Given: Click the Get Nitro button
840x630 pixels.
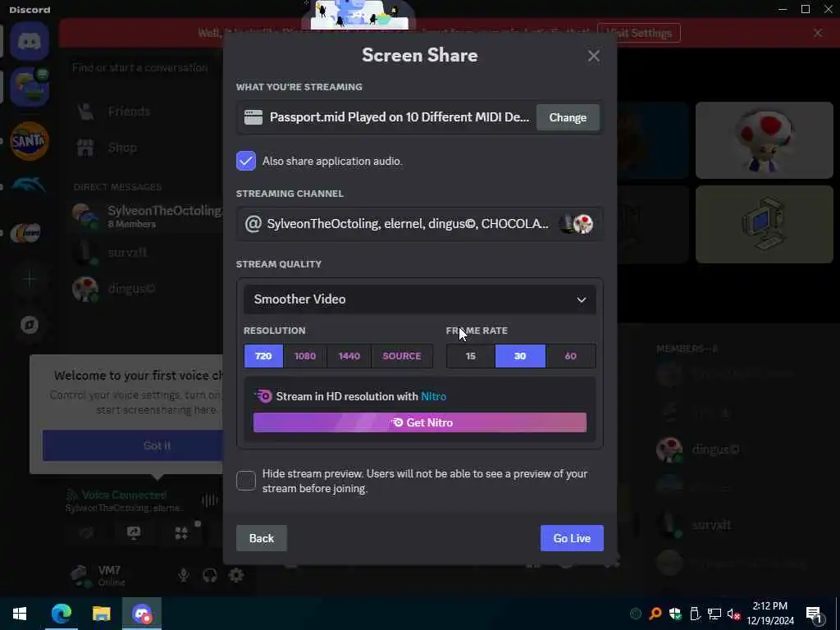Looking at the screenshot, I should pos(419,422).
